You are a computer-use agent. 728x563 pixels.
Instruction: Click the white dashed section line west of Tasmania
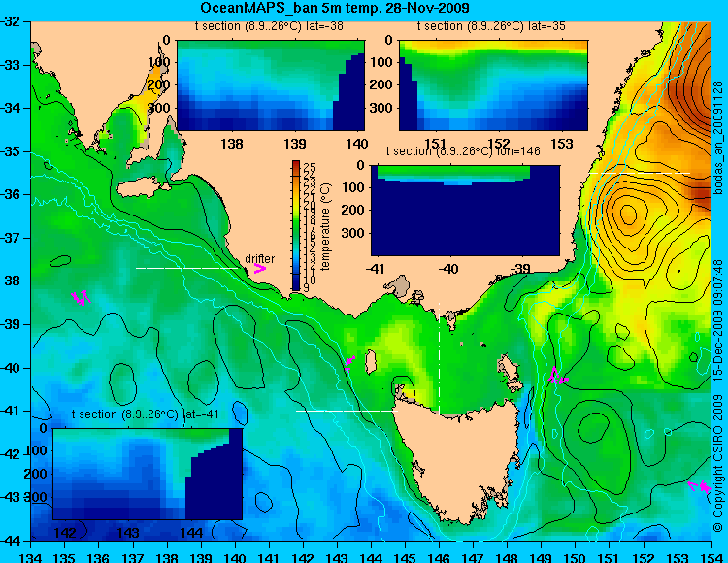[x=347, y=411]
